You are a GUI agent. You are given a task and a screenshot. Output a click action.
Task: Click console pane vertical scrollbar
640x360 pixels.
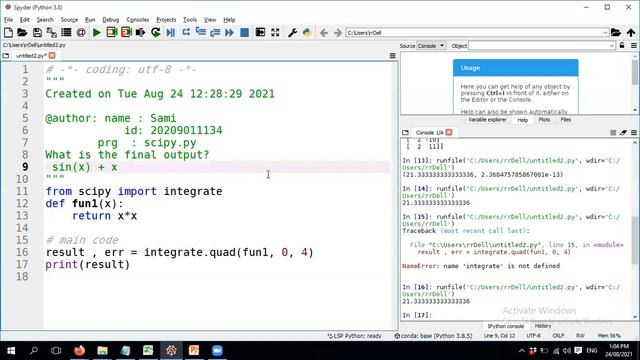coord(635,229)
